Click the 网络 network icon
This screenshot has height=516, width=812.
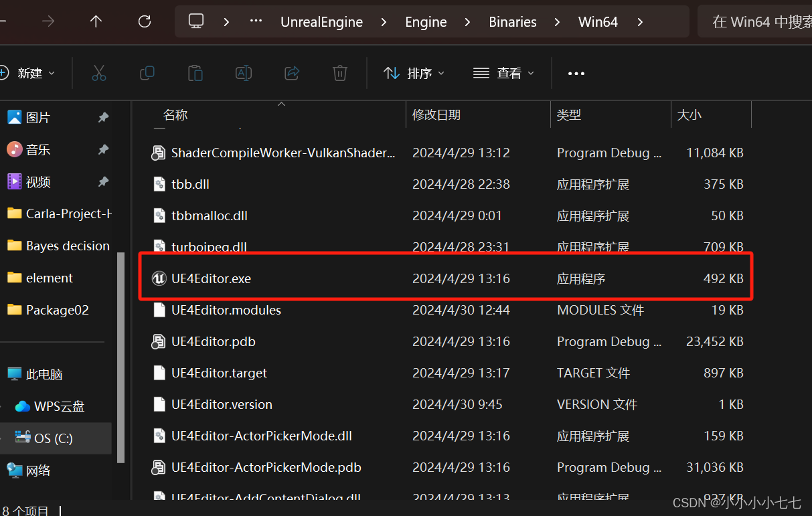tap(14, 470)
